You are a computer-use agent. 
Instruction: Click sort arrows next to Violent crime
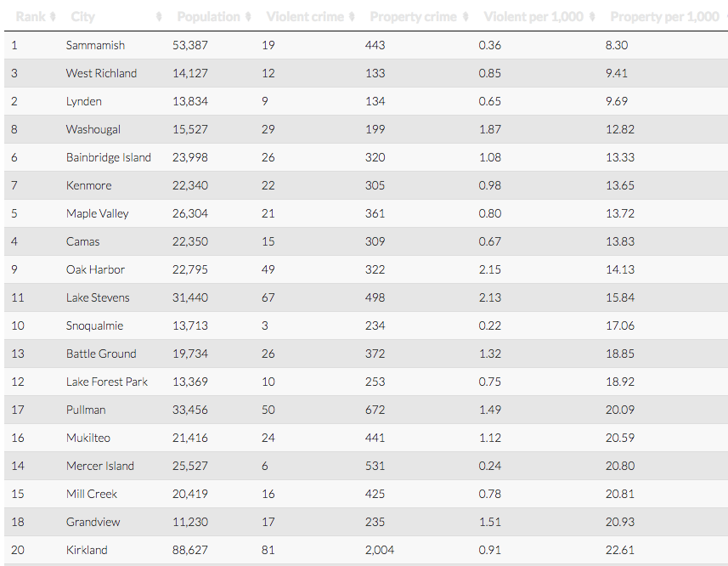click(x=352, y=17)
